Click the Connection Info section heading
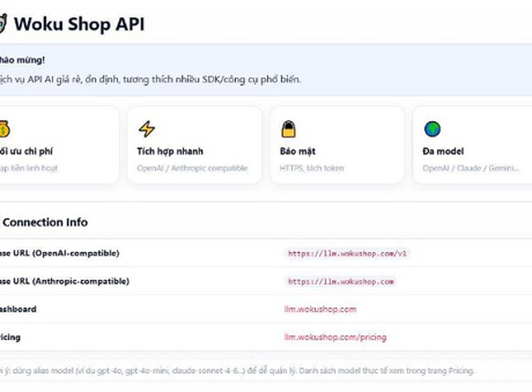The height and width of the screenshot is (392, 532). 45,222
